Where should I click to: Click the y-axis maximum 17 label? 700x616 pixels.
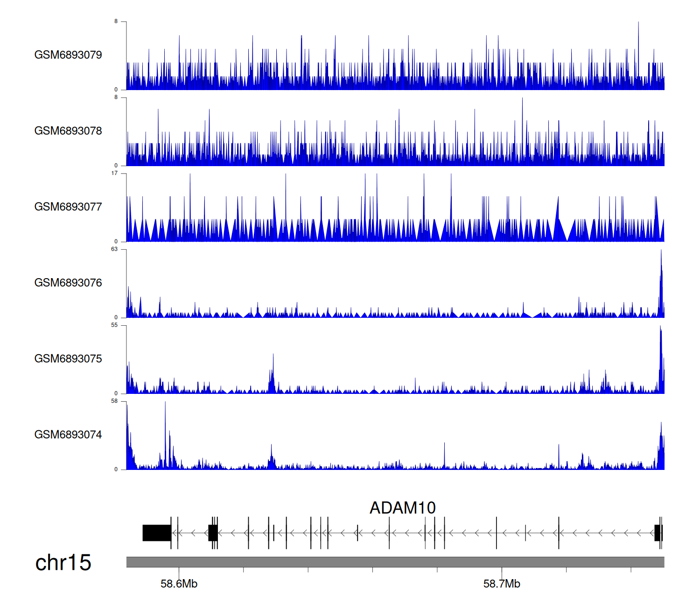pyautogui.click(x=114, y=173)
